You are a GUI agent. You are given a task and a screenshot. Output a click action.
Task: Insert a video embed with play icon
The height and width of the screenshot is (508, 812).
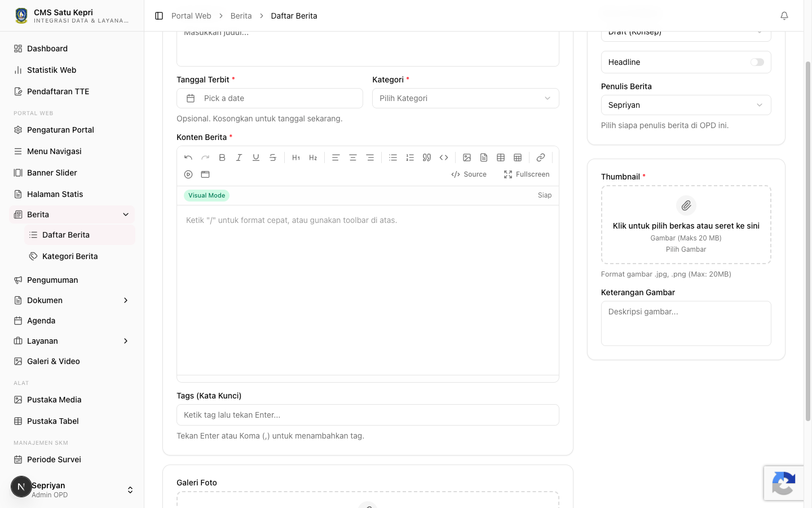(x=188, y=174)
